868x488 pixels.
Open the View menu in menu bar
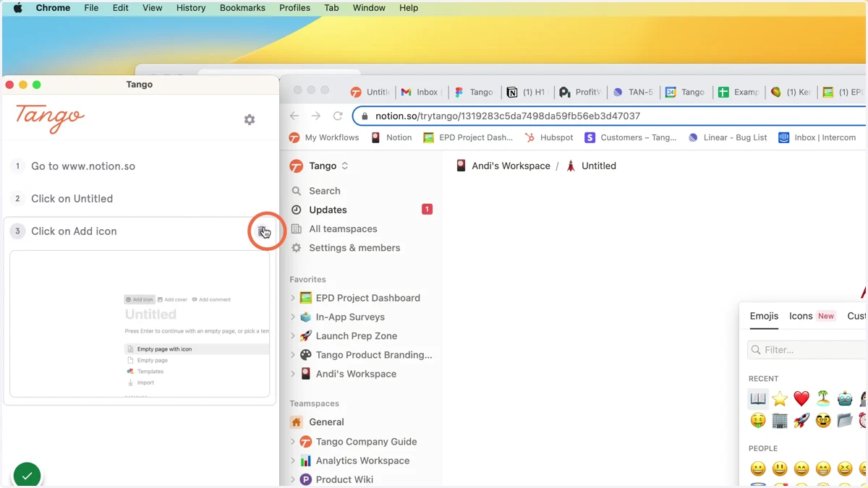[x=152, y=8]
